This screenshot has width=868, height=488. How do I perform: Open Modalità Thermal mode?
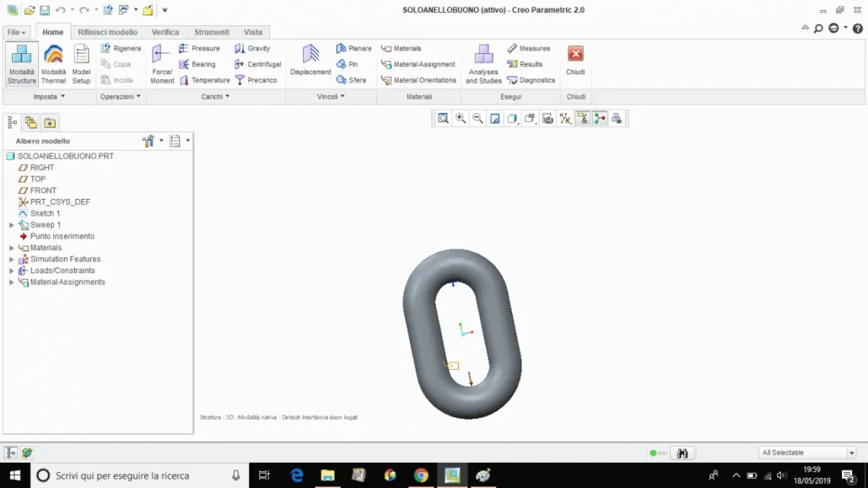tap(53, 63)
